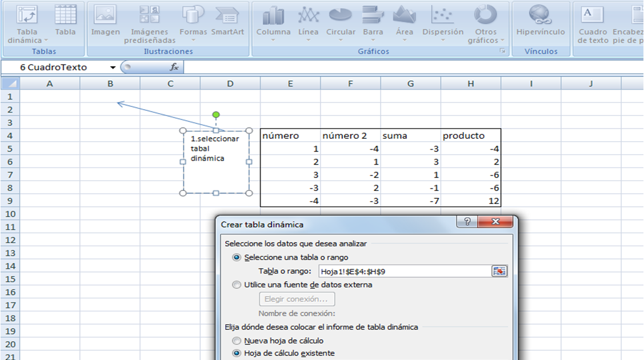Insert a Circular (pie) chart
This screenshot has height=360, width=644.
click(341, 23)
